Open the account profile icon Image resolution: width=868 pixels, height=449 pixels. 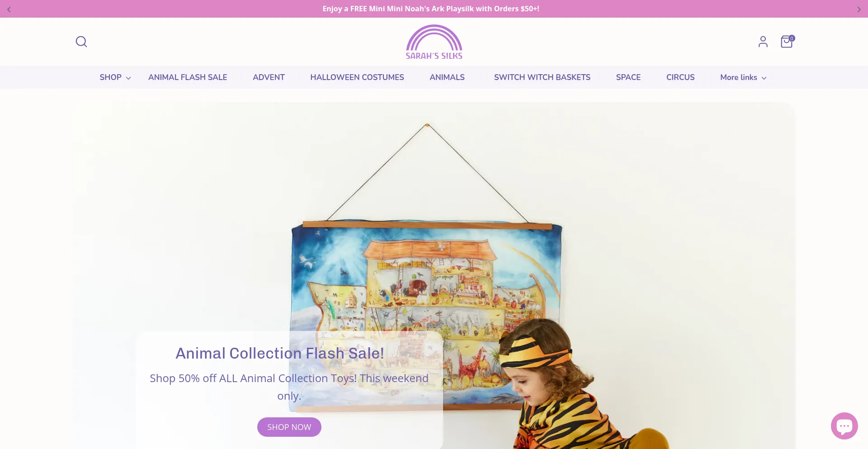click(x=763, y=42)
